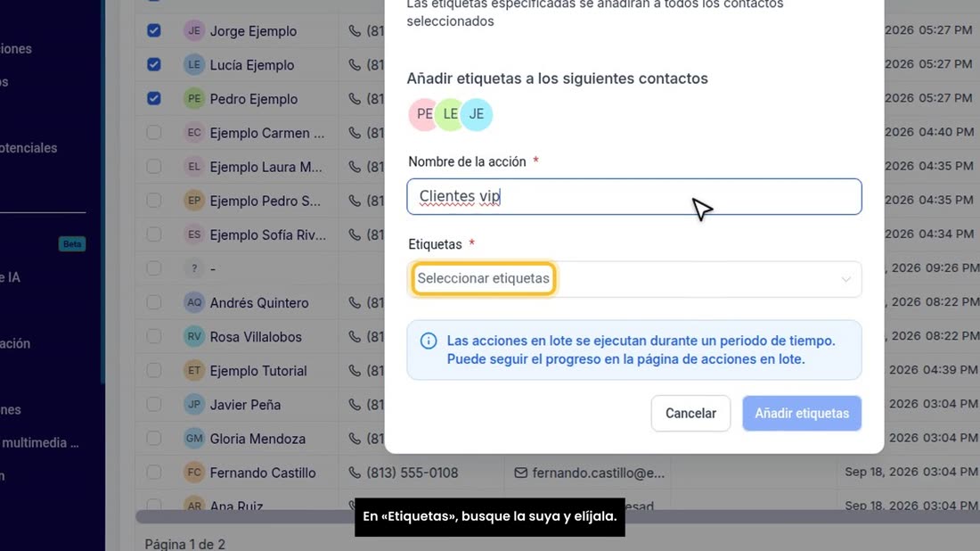Image resolution: width=980 pixels, height=551 pixels.
Task: Click phone icon in Jorge Ejemplo row
Action: [x=355, y=30]
